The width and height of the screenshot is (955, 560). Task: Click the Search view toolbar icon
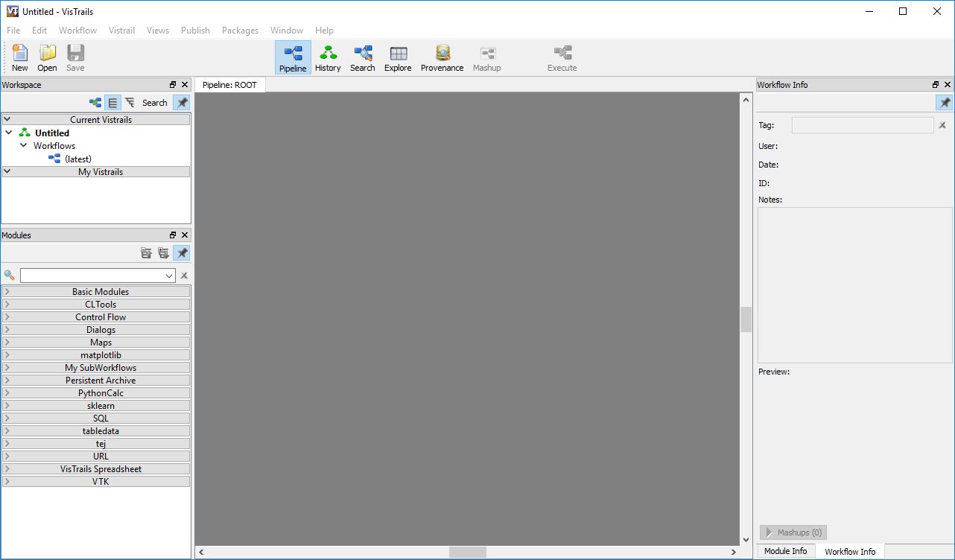[x=362, y=57]
